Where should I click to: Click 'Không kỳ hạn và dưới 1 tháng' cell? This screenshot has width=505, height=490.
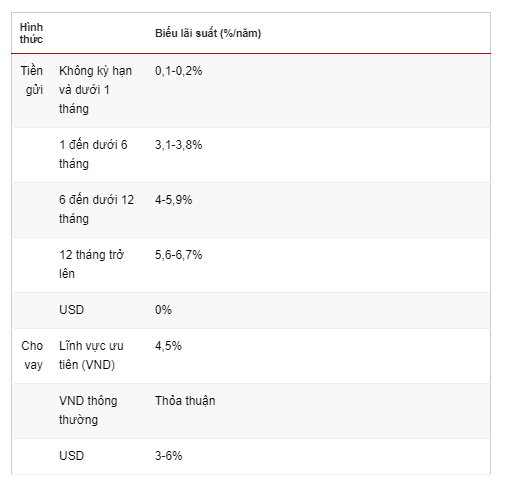click(x=95, y=90)
